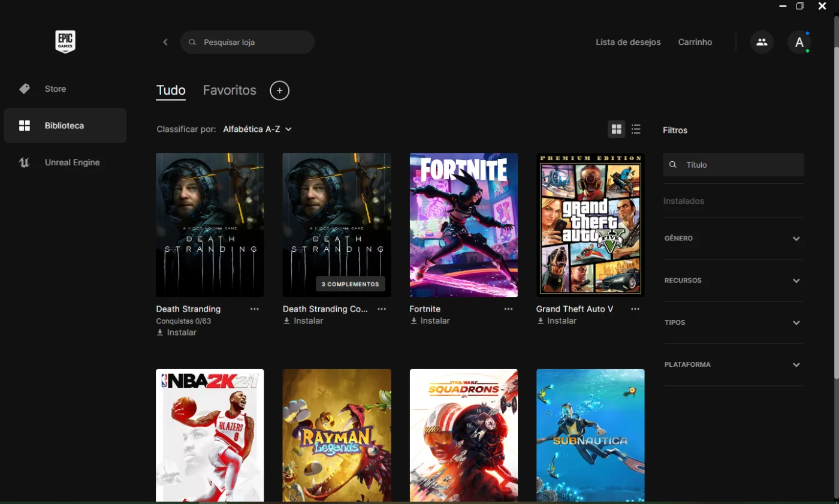Go back with the arrow beside search
This screenshot has width=839, height=504.
pos(165,42)
